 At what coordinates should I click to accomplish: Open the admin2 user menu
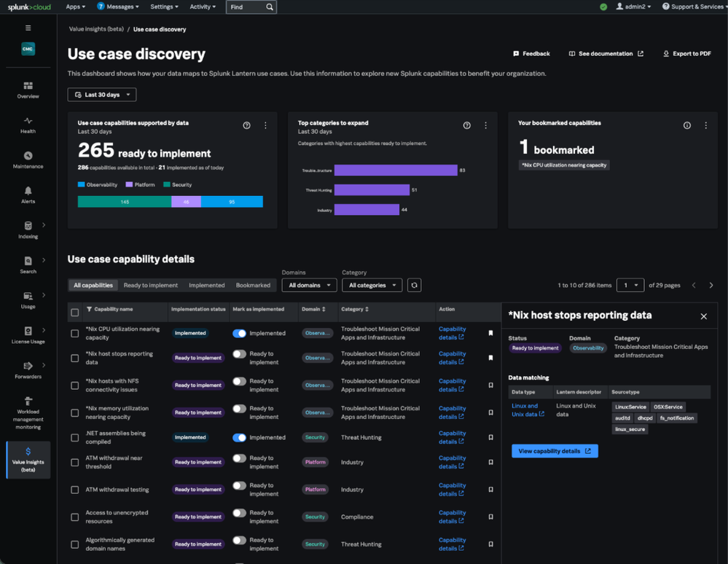pyautogui.click(x=633, y=7)
